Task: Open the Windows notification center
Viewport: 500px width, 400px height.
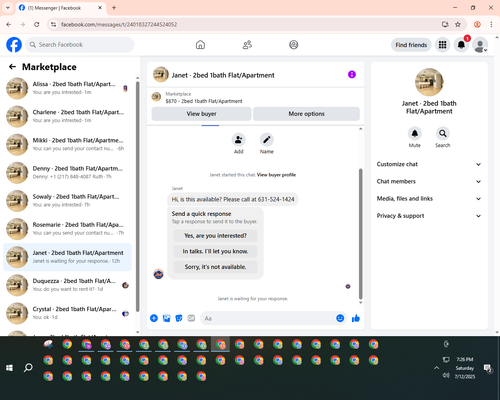Action: (x=488, y=368)
